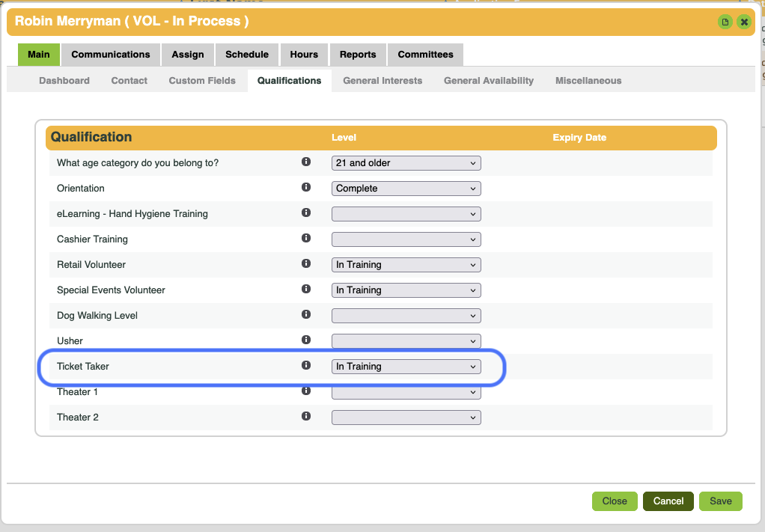This screenshot has width=765, height=532.
Task: Click info icon next to Retail Volunteer
Action: tap(305, 263)
